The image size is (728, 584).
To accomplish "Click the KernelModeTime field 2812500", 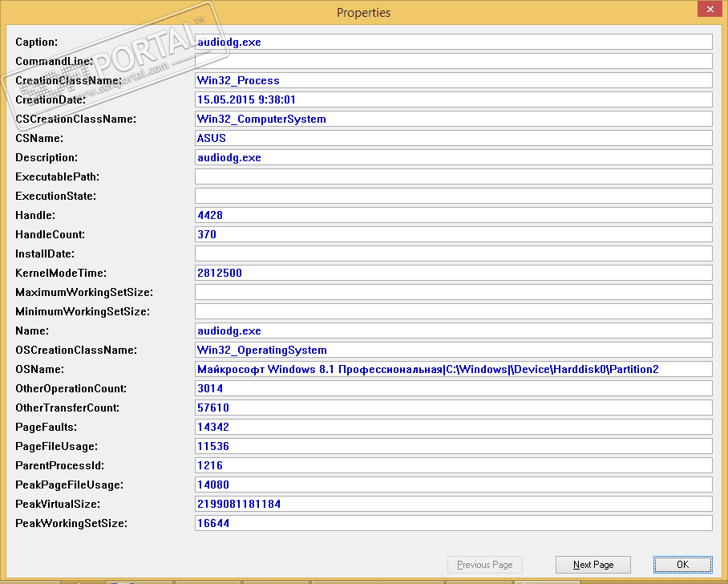I will click(454, 273).
